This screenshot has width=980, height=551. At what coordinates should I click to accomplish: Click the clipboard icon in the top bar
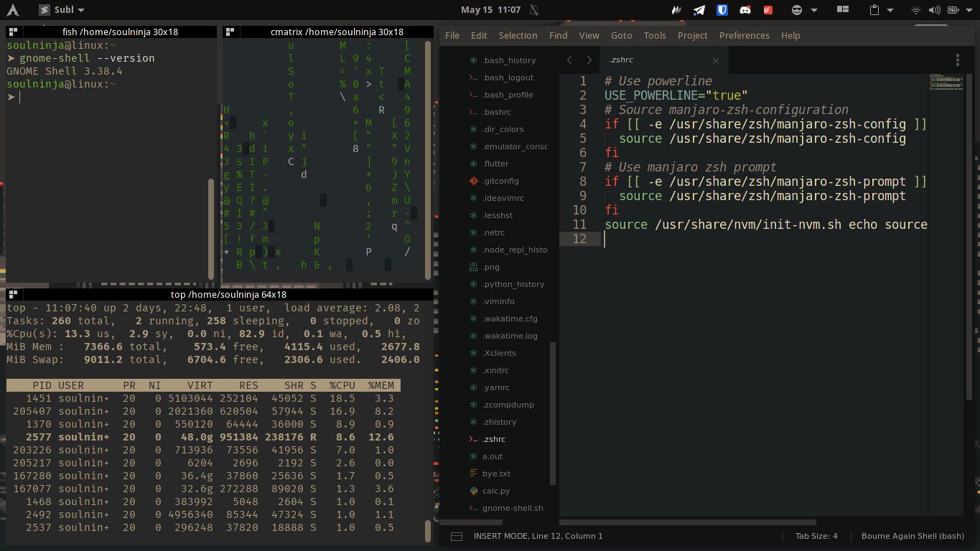click(874, 10)
